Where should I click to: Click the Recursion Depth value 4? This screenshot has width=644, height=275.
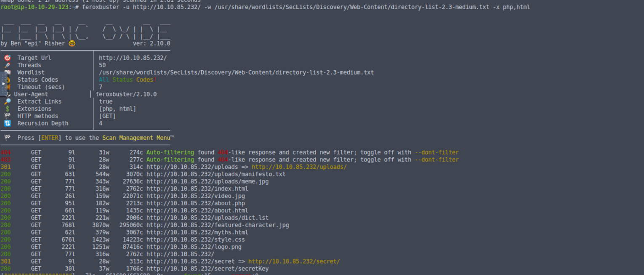tap(101, 123)
